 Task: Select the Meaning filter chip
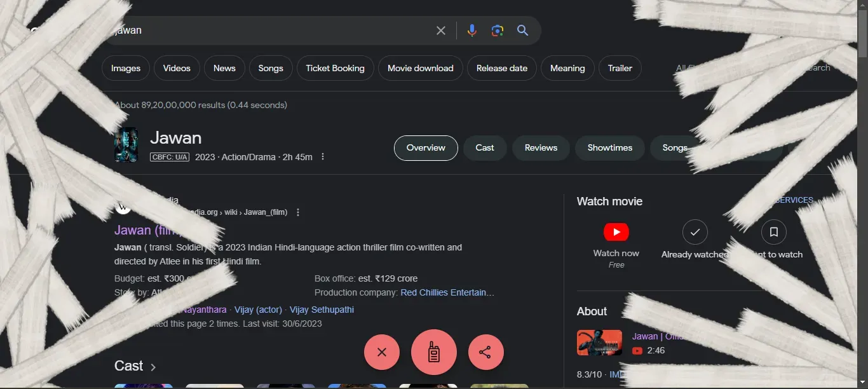click(x=567, y=68)
